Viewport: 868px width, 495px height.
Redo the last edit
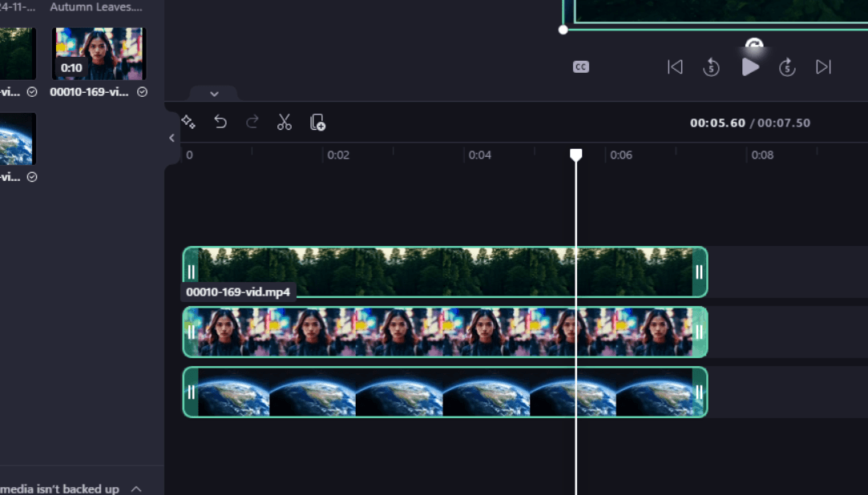252,122
